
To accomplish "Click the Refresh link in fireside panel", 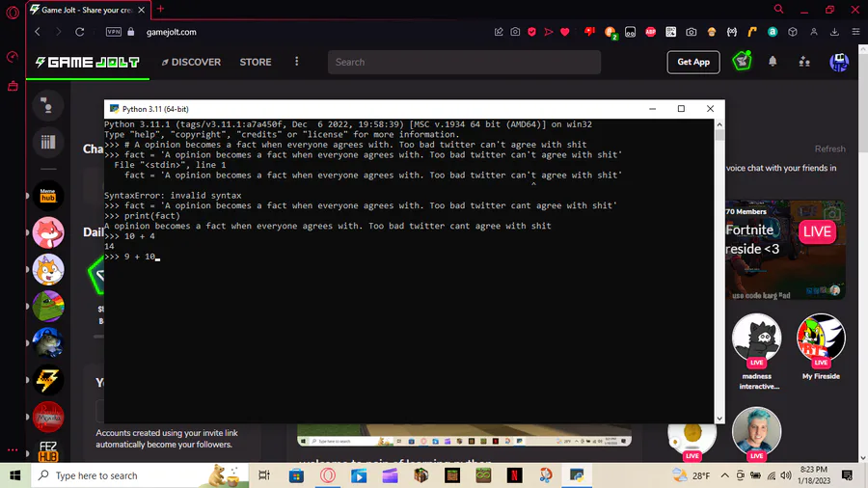I will point(829,149).
